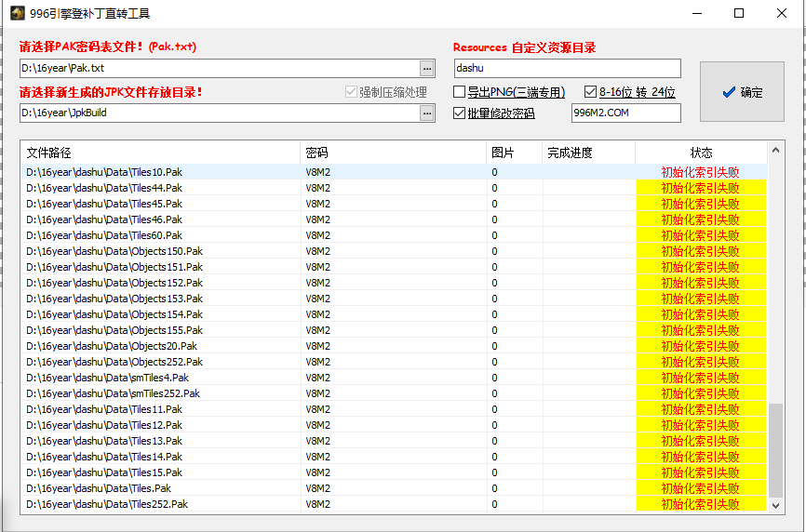This screenshot has width=806, height=532.
Task: Disable the 8-16位 转 24位 option
Action: tap(591, 92)
